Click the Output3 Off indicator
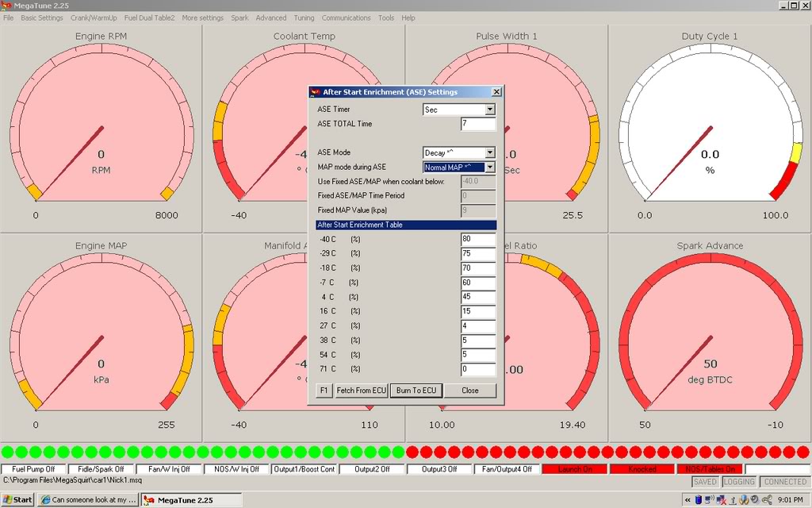This screenshot has height=508, width=812. (439, 469)
